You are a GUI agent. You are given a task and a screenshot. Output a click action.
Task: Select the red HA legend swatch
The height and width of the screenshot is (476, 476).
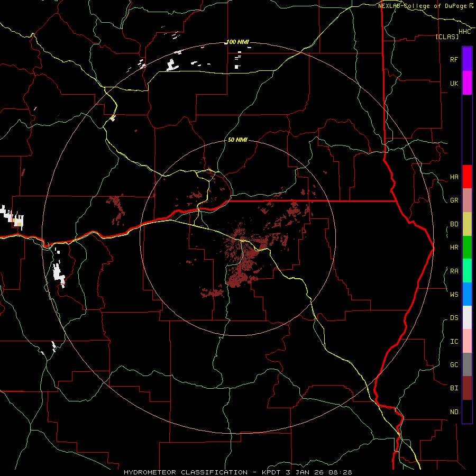[467, 177]
